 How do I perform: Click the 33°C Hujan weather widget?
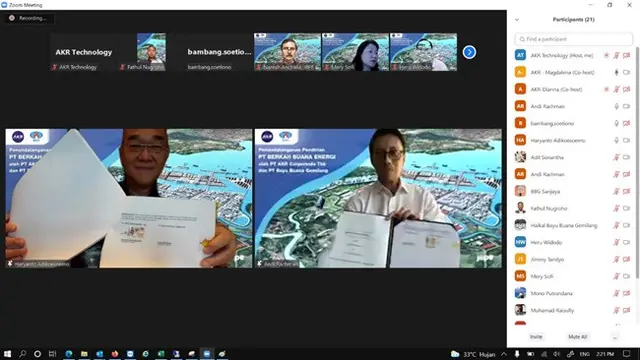pos(473,354)
